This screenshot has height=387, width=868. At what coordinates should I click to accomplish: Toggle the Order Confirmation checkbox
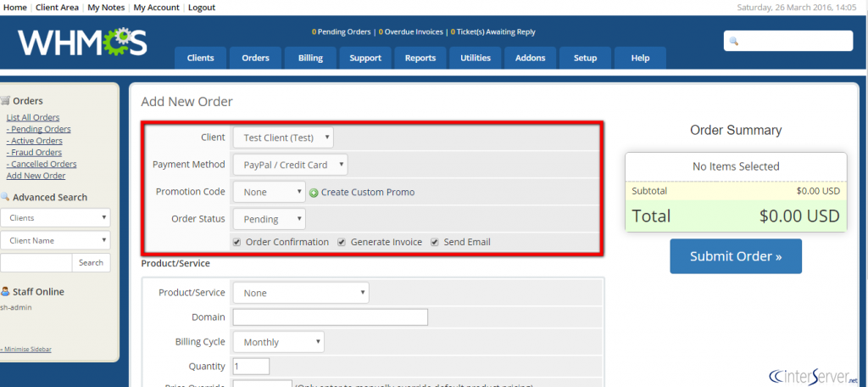point(237,242)
